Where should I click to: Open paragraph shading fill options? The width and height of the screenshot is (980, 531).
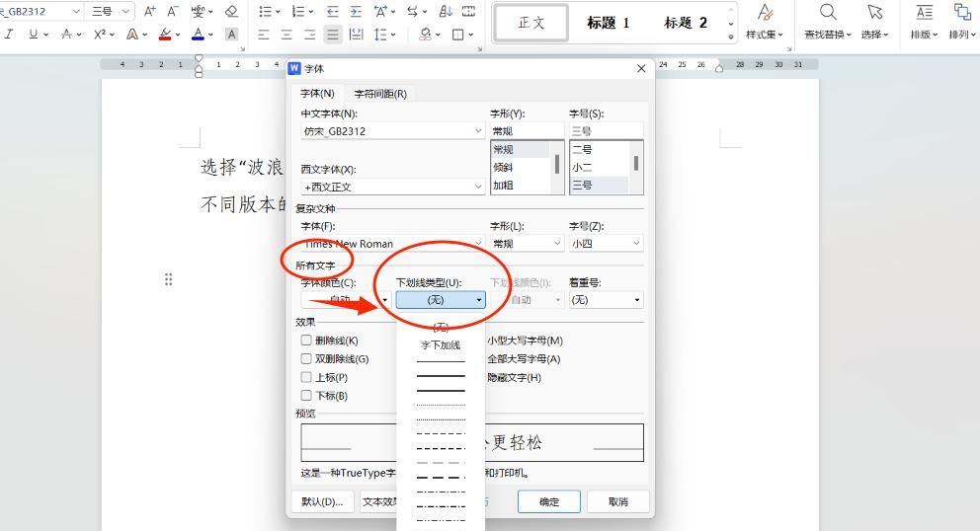click(x=426, y=35)
